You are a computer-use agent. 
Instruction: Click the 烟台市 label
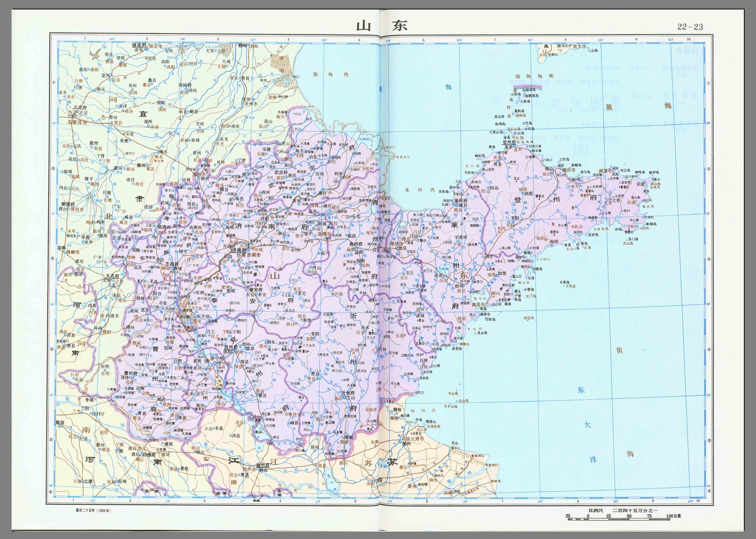(x=569, y=170)
